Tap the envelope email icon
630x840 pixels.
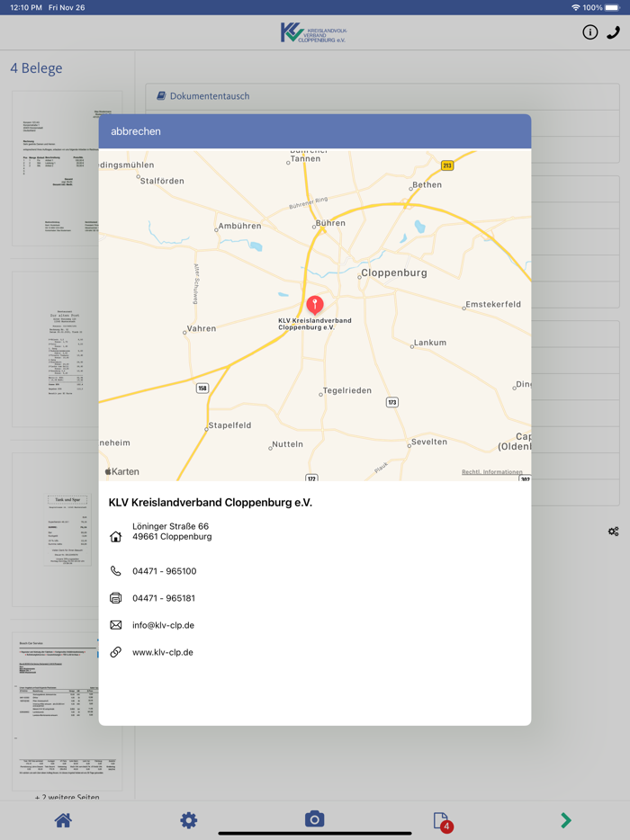116,625
